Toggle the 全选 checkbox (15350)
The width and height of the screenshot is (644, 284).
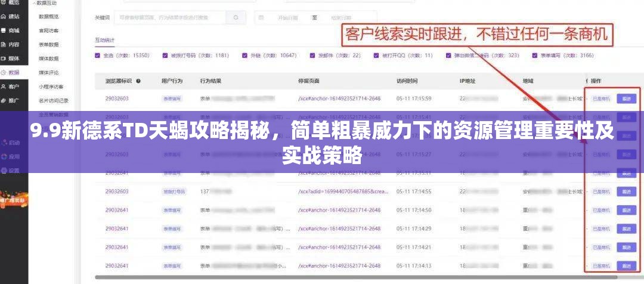click(x=97, y=55)
